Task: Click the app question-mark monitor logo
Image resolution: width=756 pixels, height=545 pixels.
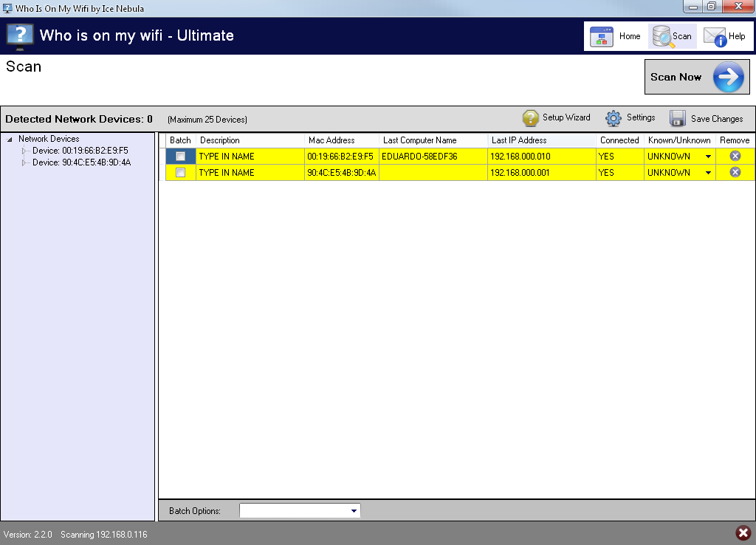Action: pos(20,37)
